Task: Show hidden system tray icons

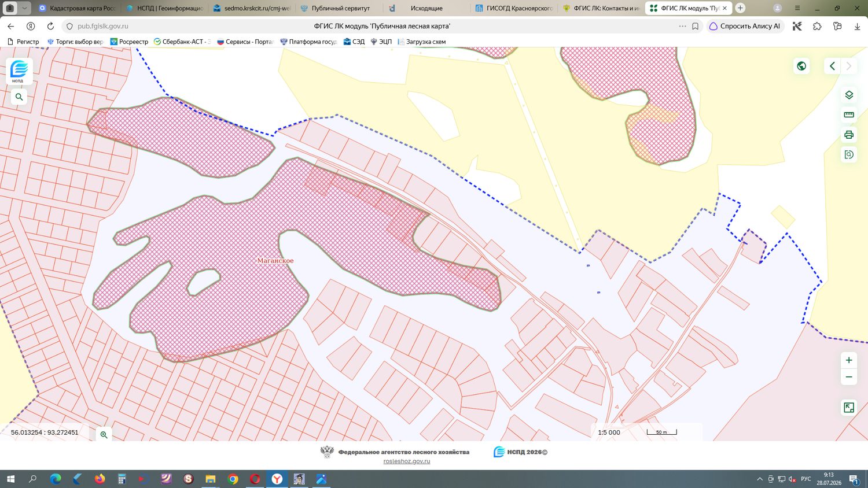Action: [x=760, y=479]
